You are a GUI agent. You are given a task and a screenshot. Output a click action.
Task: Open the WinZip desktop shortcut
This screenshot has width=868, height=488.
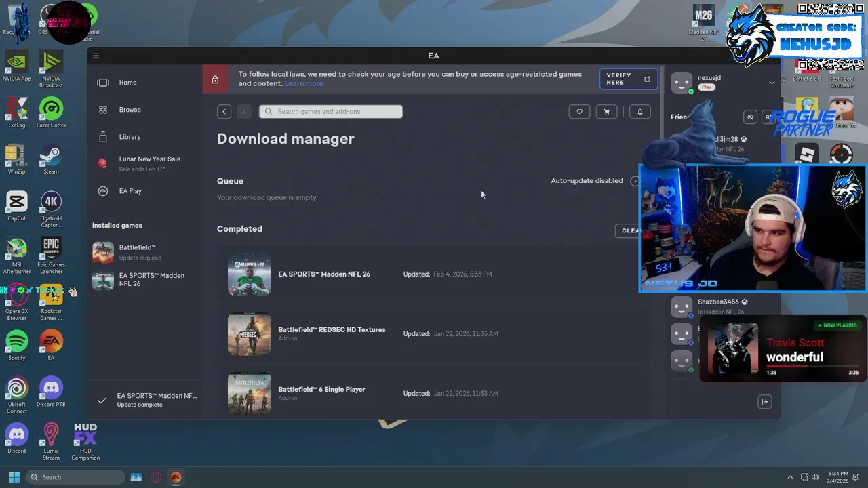(17, 161)
